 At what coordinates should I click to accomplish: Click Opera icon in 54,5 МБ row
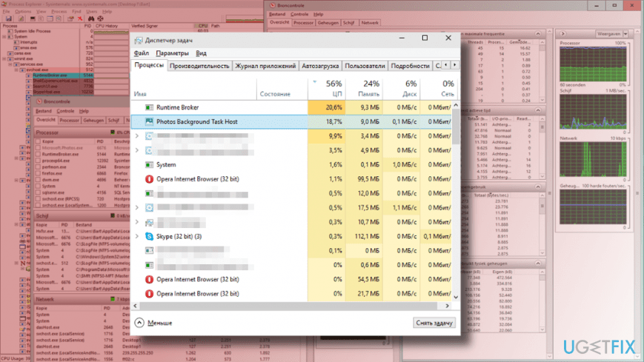149,280
